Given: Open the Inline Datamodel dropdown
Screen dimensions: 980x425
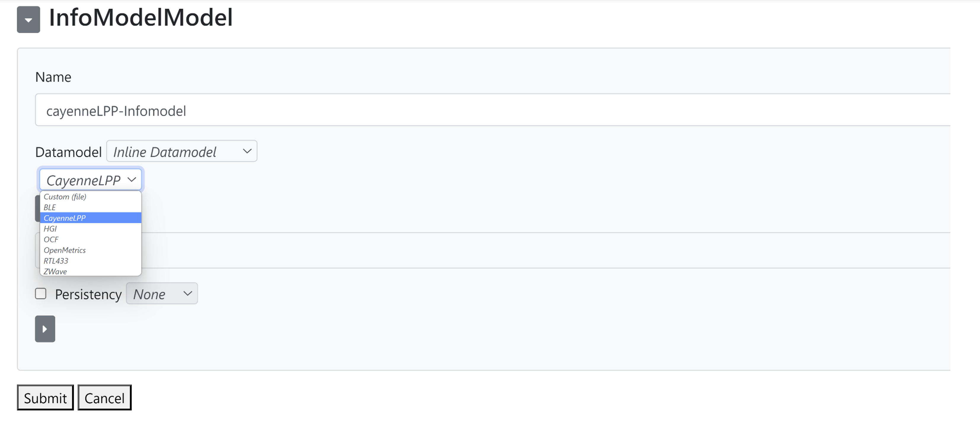Looking at the screenshot, I should coord(181,151).
